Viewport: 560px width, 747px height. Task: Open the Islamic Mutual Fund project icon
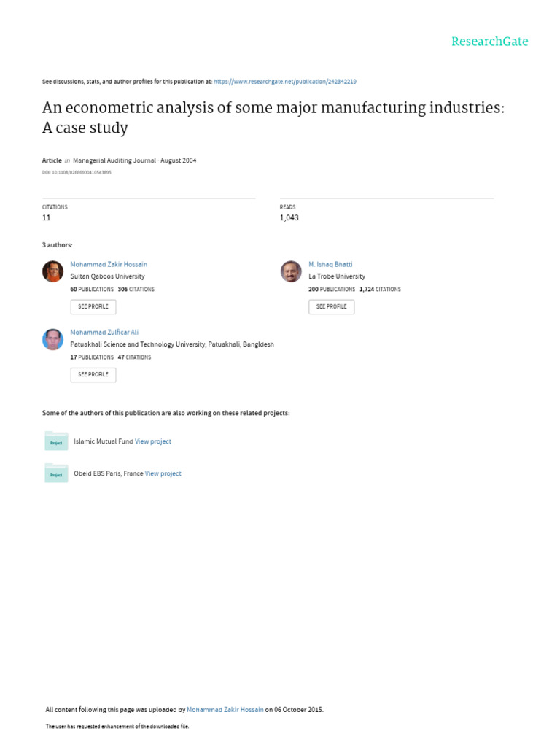(56, 441)
